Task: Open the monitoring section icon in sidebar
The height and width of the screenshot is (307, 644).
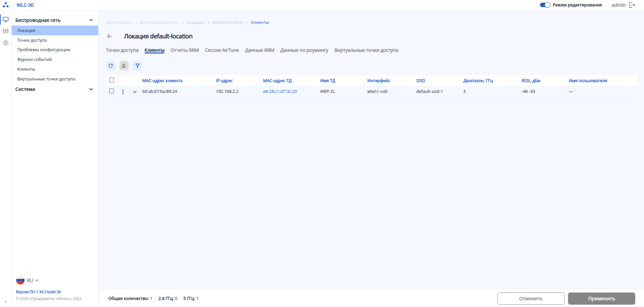Action: click(x=6, y=20)
